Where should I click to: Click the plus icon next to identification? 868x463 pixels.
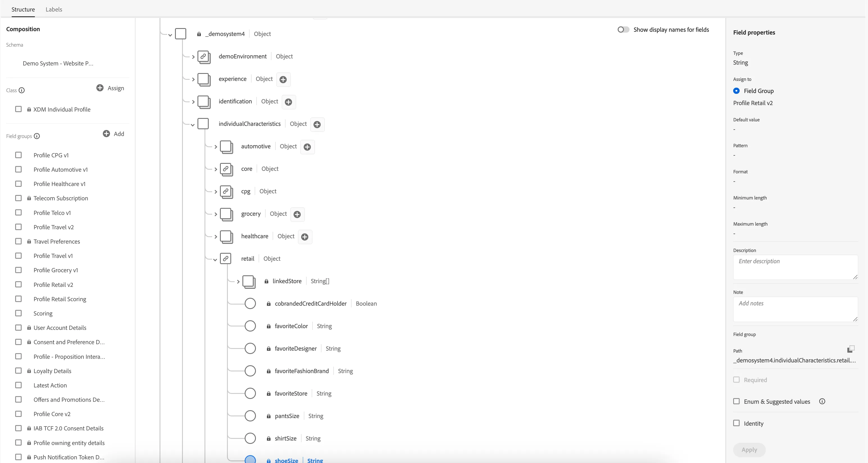point(288,102)
